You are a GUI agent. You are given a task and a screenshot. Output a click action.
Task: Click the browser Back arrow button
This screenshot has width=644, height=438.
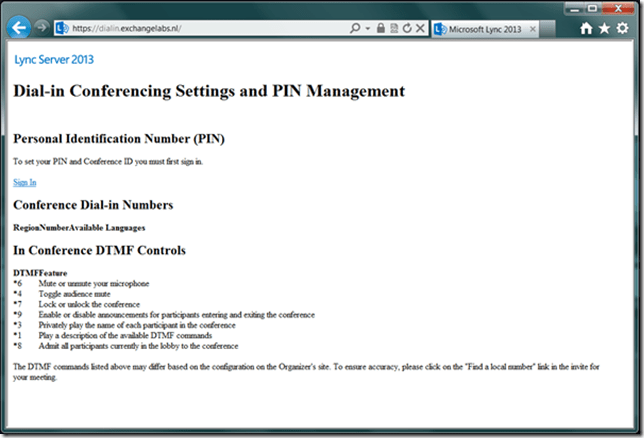tap(17, 27)
